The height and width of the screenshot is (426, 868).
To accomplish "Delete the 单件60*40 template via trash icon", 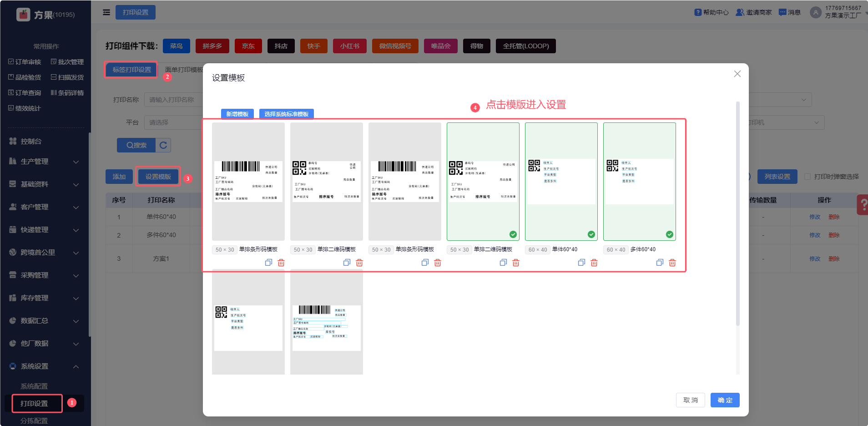I will [594, 263].
